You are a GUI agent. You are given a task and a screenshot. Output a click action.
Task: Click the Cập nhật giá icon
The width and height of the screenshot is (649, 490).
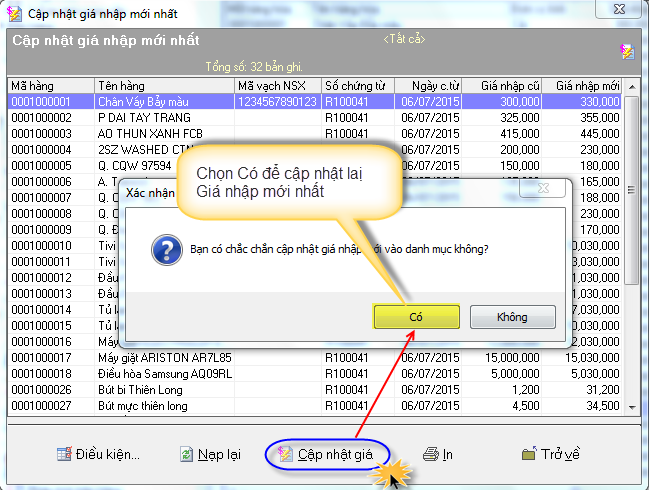pyautogui.click(x=285, y=454)
